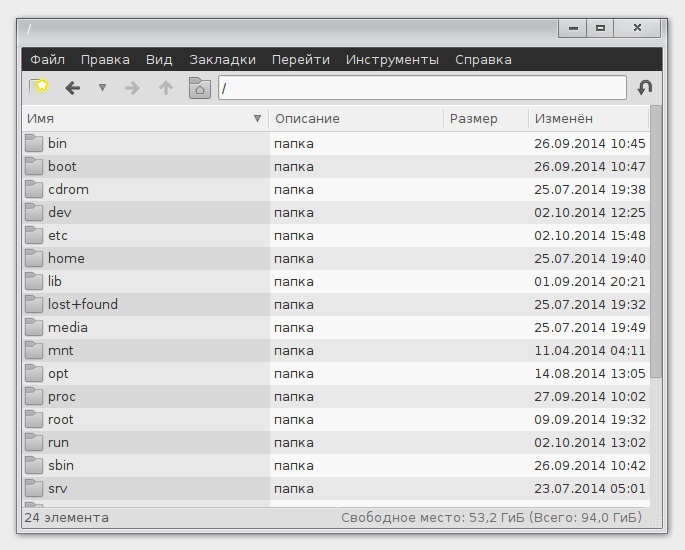Open the home folder icon
The height and width of the screenshot is (550, 685).
[200, 88]
